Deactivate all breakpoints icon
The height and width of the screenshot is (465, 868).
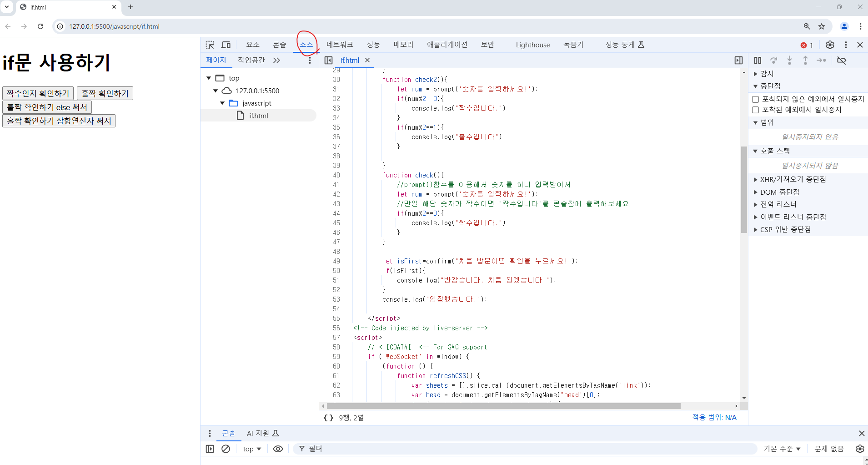coord(842,60)
